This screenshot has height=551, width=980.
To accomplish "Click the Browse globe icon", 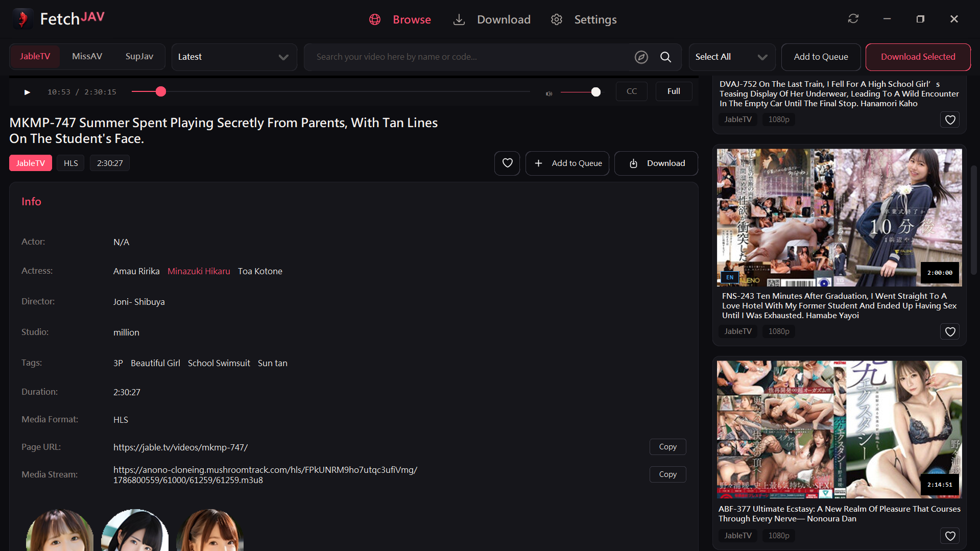I will point(375,19).
